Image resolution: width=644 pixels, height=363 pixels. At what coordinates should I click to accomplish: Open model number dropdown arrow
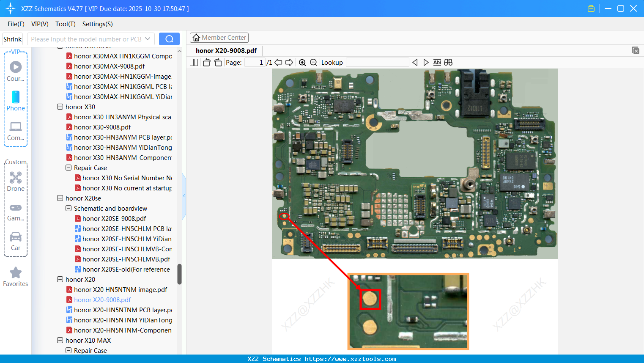click(x=148, y=39)
